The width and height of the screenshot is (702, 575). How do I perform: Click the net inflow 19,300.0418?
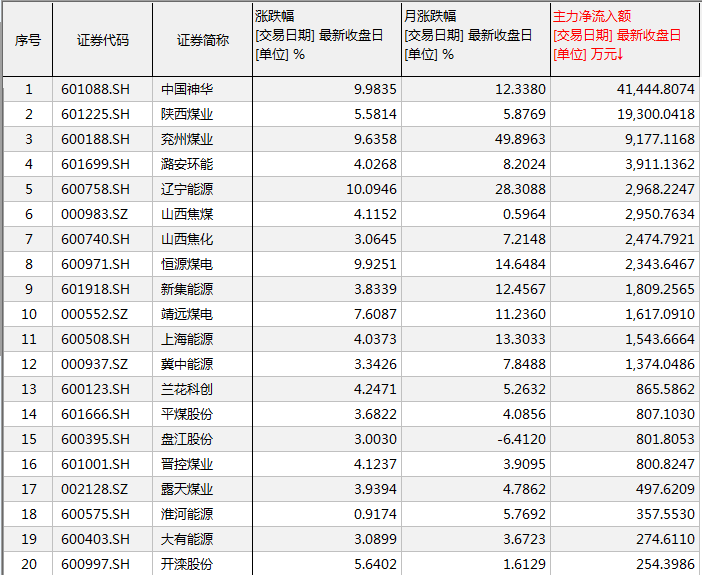point(656,114)
